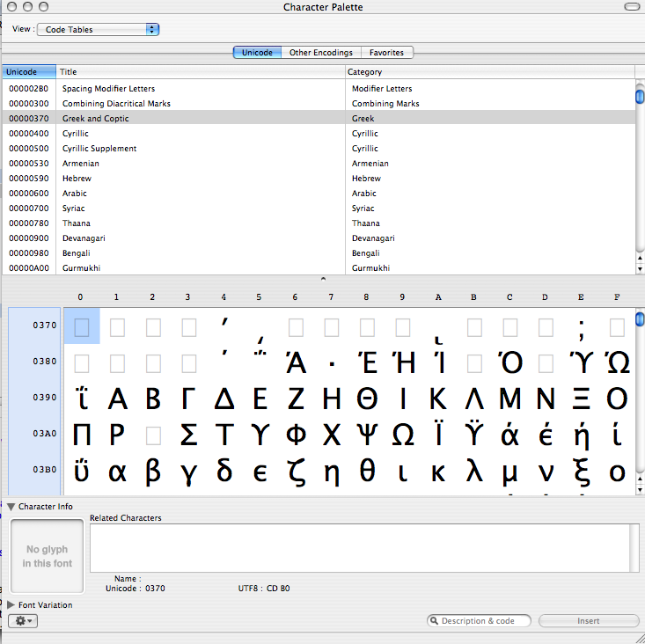Image resolution: width=645 pixels, height=644 pixels.
Task: Open the Favorites tab
Action: pos(386,53)
